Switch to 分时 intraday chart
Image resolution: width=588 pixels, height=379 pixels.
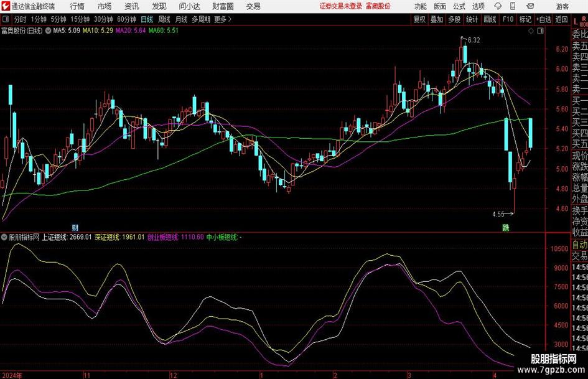tap(21, 19)
